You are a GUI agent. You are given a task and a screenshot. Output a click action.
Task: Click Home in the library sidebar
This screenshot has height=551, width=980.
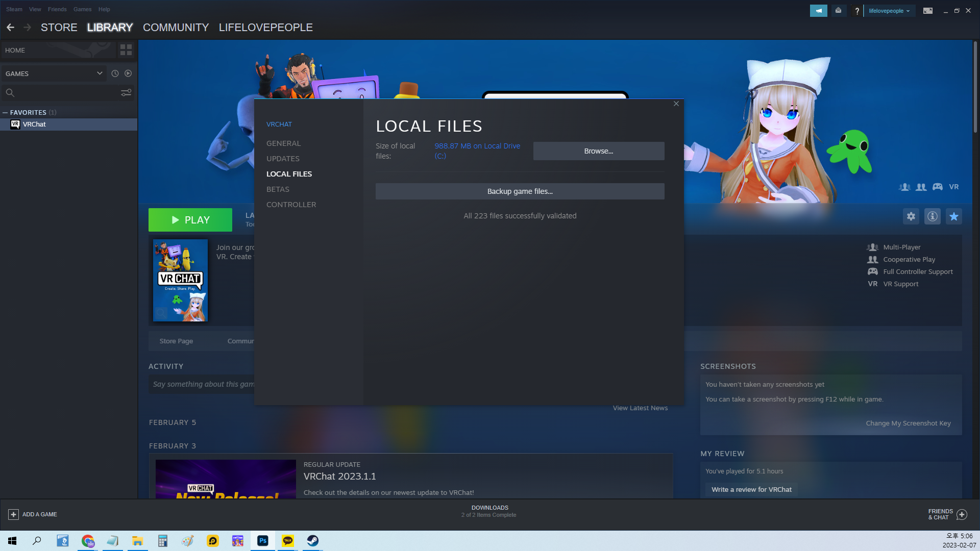tap(58, 50)
